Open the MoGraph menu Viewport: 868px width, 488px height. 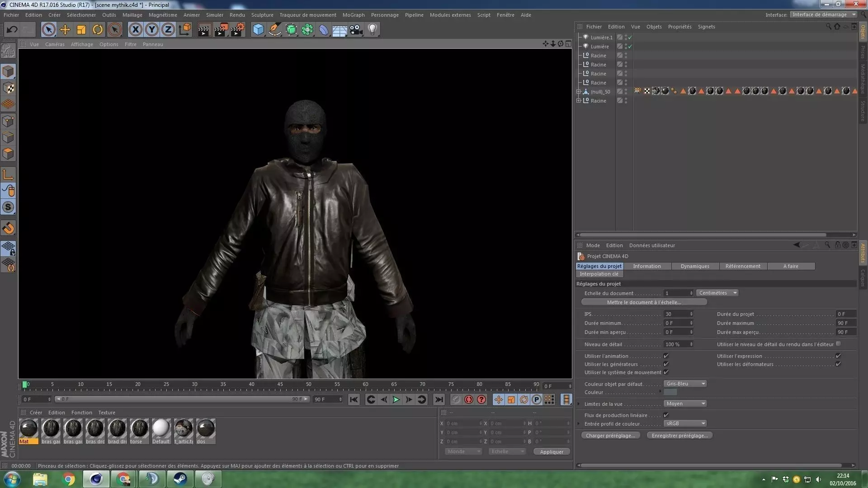pyautogui.click(x=353, y=15)
